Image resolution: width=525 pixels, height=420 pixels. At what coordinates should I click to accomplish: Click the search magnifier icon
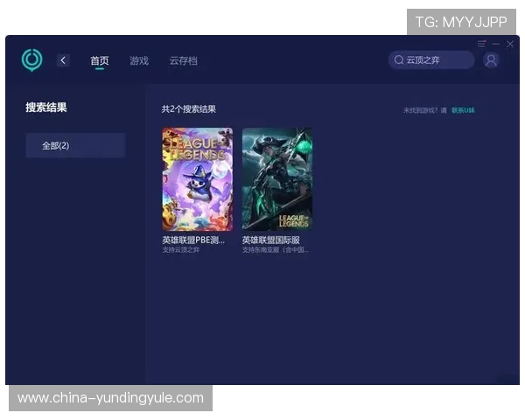(398, 60)
